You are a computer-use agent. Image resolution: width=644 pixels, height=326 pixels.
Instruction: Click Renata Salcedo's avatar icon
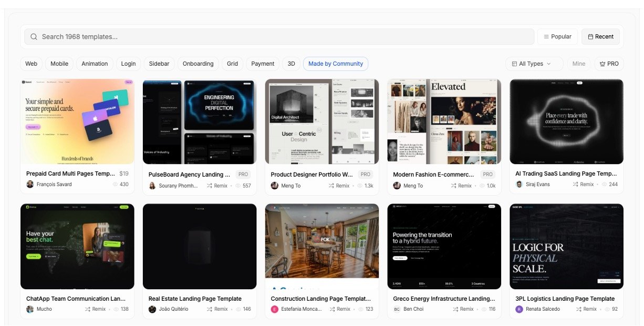[x=519, y=309]
